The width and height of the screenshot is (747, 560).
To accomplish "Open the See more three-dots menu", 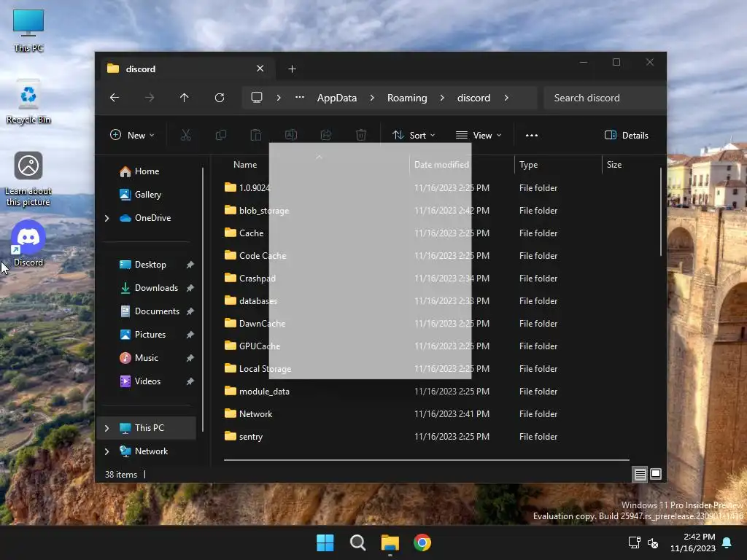I will (532, 135).
